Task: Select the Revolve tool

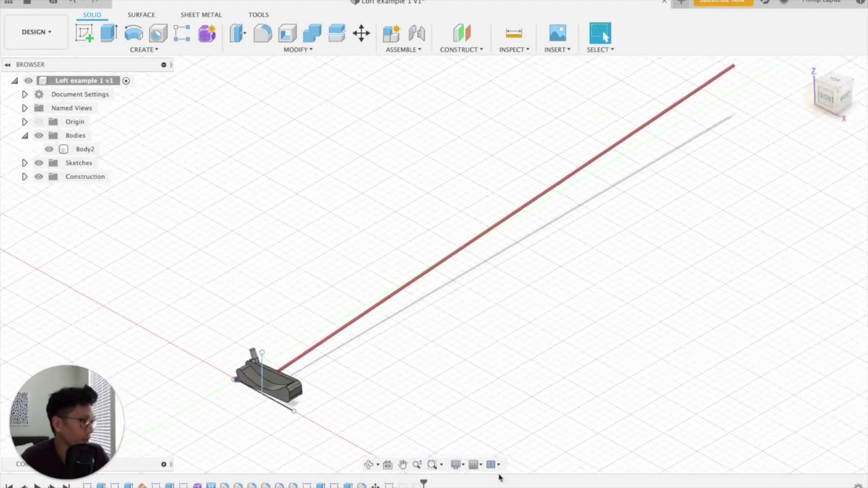Action: tap(134, 33)
